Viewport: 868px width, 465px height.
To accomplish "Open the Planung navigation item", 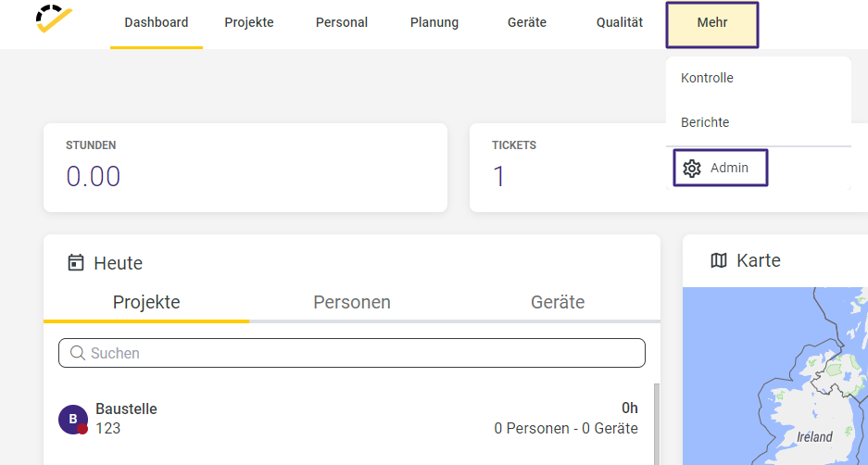I will coord(434,23).
